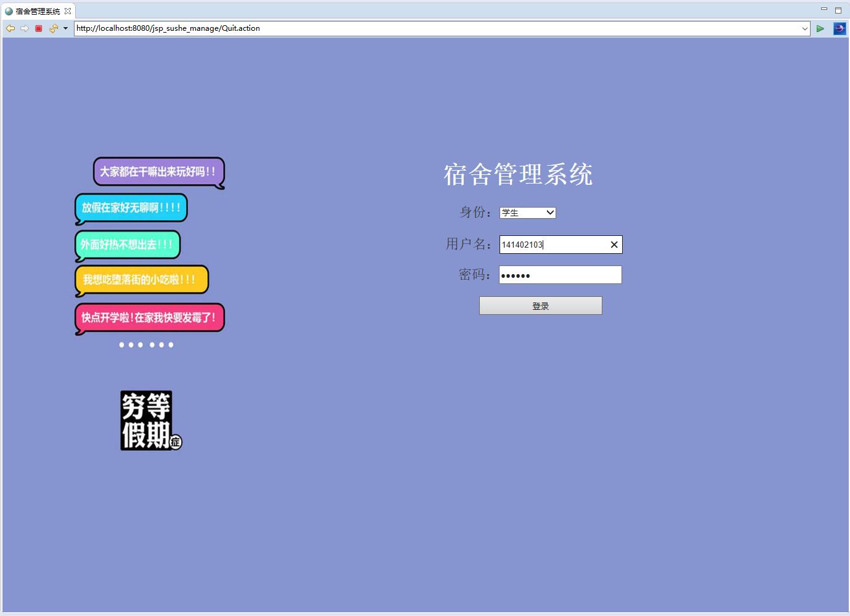The height and width of the screenshot is (616, 850).
Task: Refresh the page using yellow refresh icon
Action: 52,28
